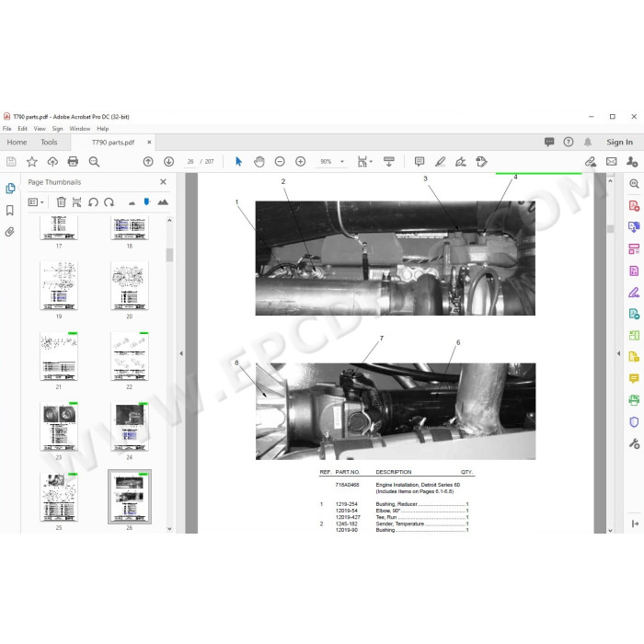This screenshot has width=644, height=644.
Task: Open the Comment tool in right pane
Action: 634,378
